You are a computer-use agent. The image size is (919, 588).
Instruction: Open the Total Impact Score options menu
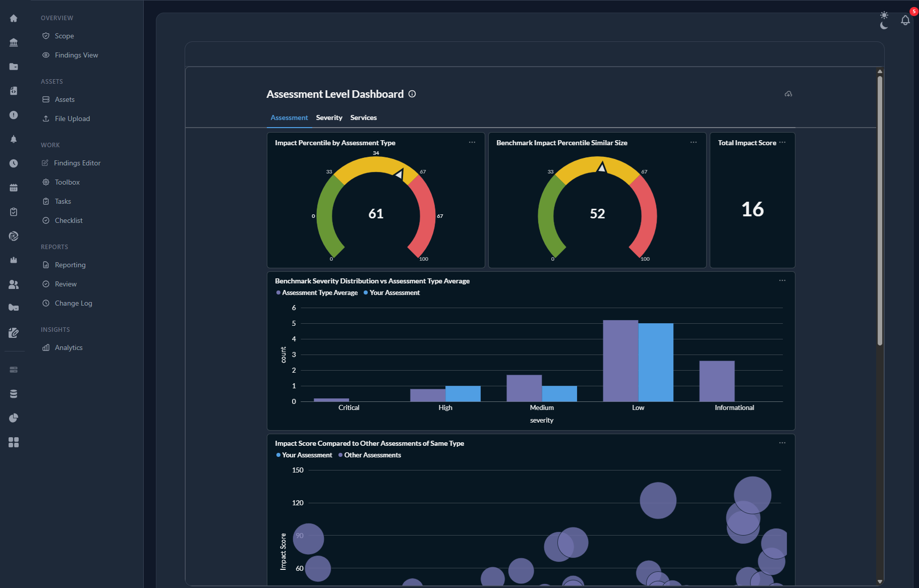click(783, 142)
